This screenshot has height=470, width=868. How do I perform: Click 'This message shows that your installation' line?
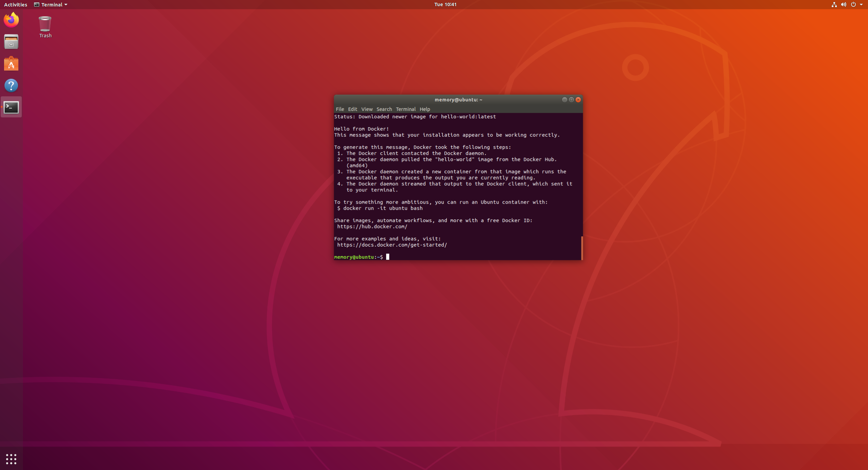(447, 135)
